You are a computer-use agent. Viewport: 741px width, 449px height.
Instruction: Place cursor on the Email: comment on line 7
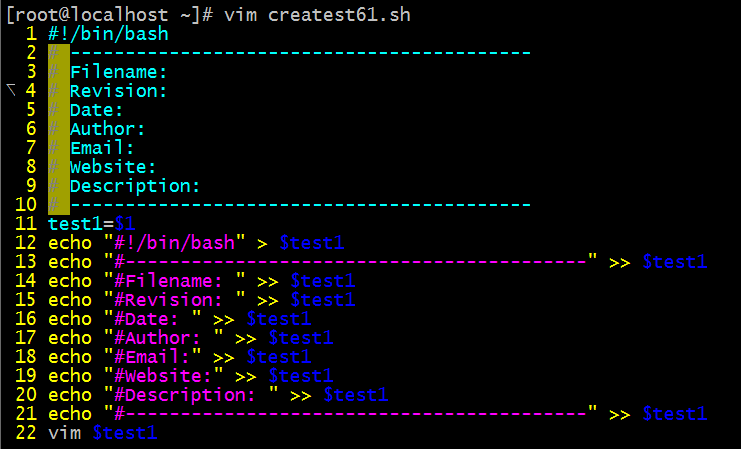coord(101,148)
